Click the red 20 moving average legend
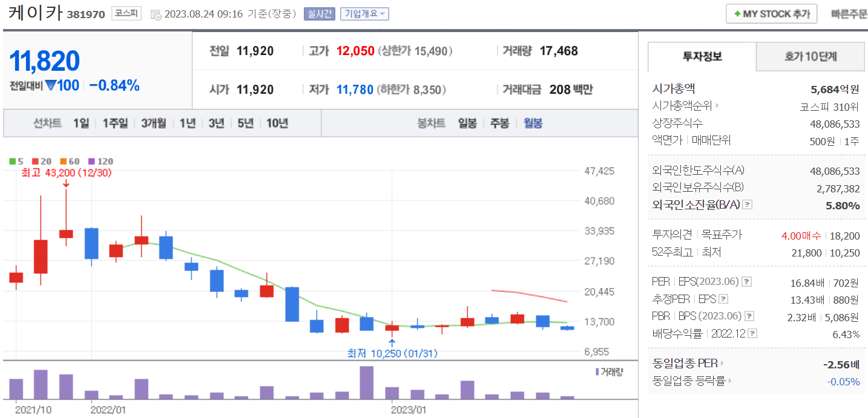 pyautogui.click(x=42, y=162)
